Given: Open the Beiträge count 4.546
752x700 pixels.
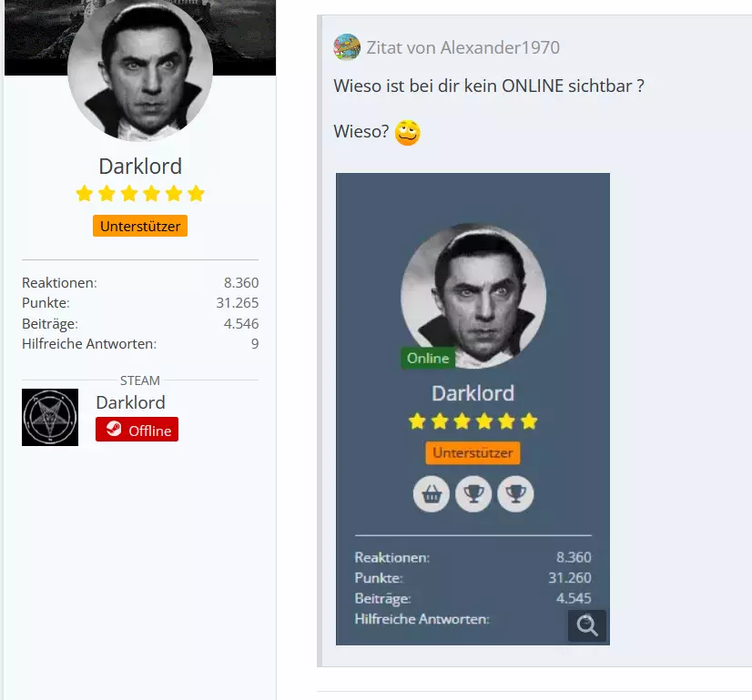Looking at the screenshot, I should pos(240,324).
